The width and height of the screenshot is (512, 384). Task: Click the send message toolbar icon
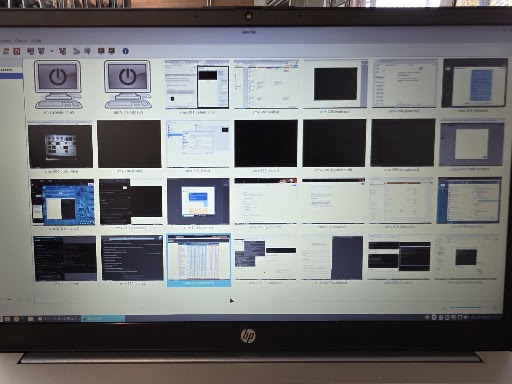88,51
